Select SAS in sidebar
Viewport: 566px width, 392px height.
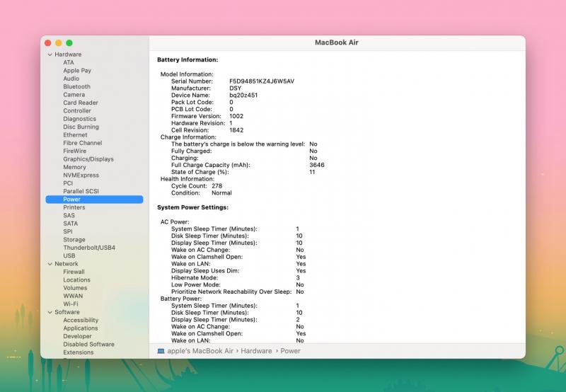tap(69, 215)
